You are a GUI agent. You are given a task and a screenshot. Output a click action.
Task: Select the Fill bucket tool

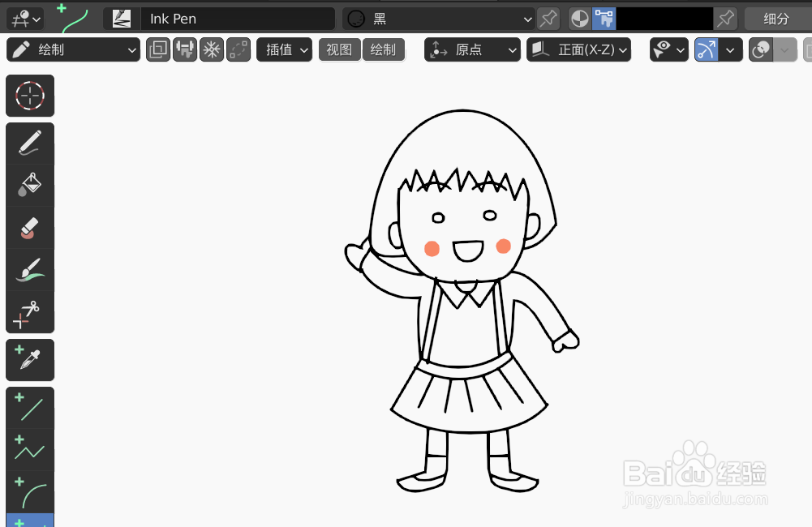tap(30, 186)
